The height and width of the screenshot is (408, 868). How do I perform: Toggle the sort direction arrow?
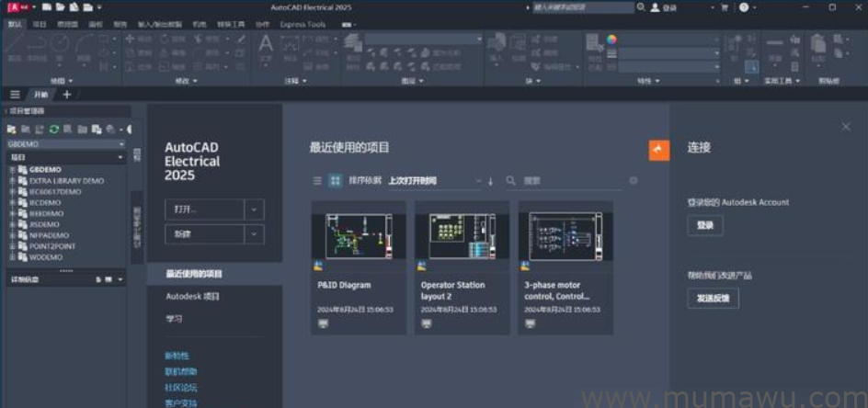[x=490, y=181]
